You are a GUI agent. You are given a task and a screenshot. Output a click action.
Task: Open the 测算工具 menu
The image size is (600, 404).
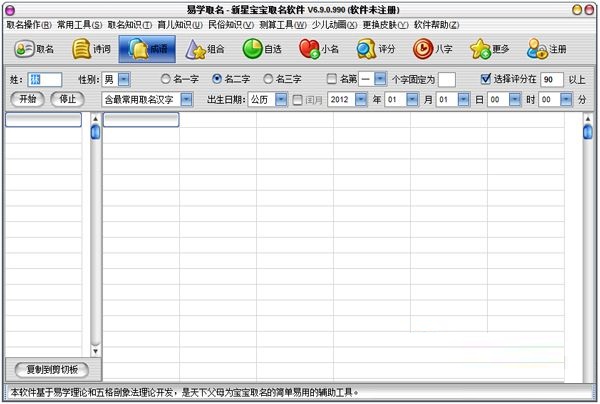(x=283, y=25)
